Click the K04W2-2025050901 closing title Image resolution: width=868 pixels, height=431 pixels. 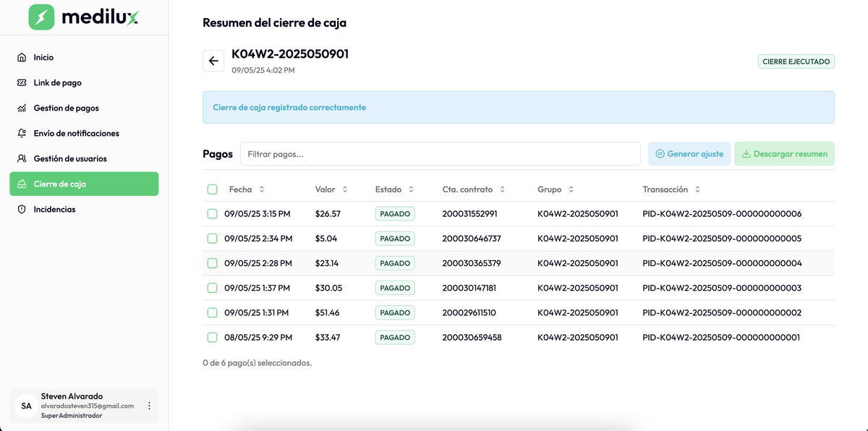290,54
